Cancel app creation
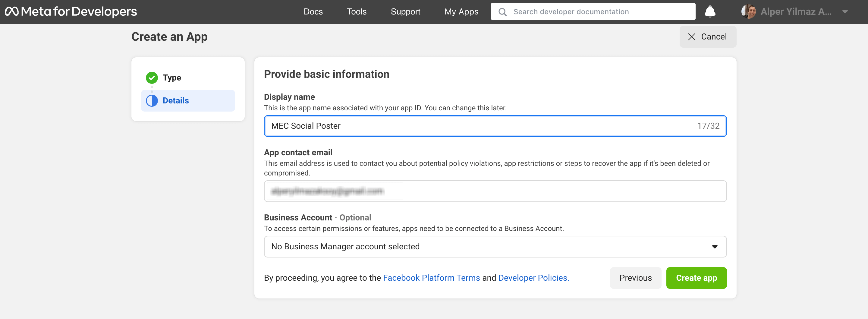This screenshot has height=319, width=868. pyautogui.click(x=708, y=37)
